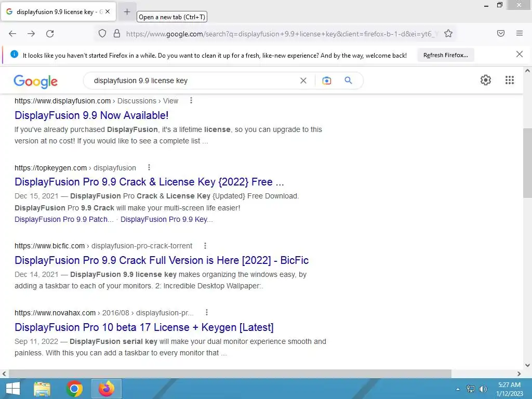The image size is (532, 399).
Task: Open Google quick settings gear
Action: (x=486, y=80)
